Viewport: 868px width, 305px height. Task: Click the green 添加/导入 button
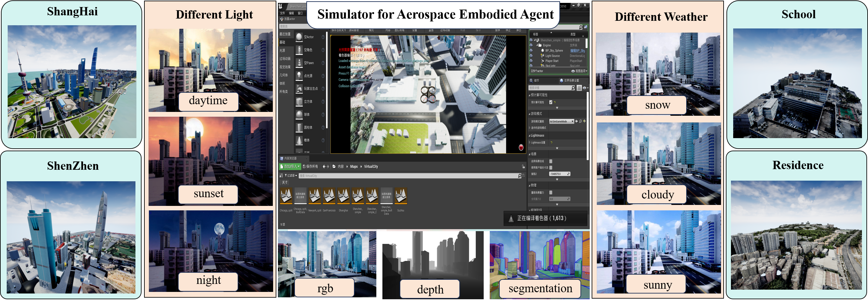coord(290,167)
